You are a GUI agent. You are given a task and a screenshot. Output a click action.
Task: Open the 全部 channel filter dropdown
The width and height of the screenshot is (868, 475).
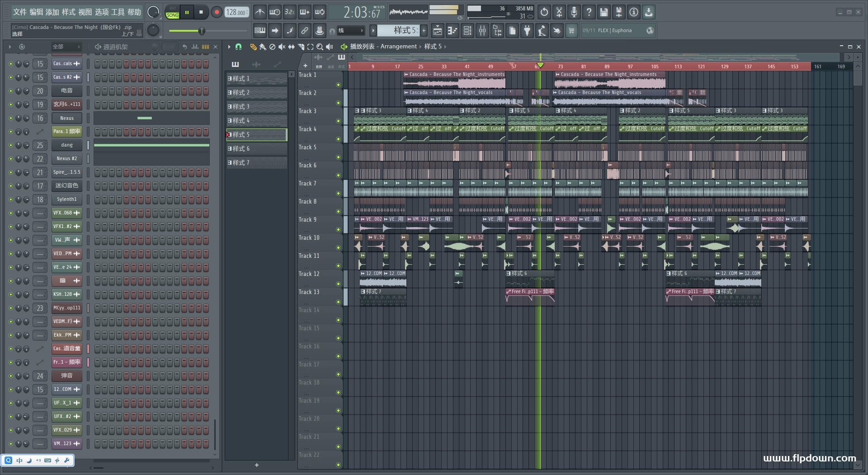66,47
